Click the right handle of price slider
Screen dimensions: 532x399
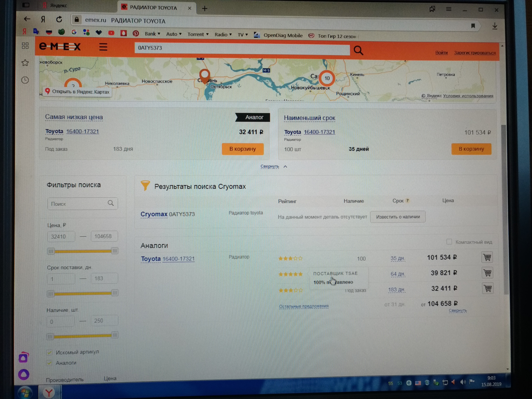[x=114, y=251]
